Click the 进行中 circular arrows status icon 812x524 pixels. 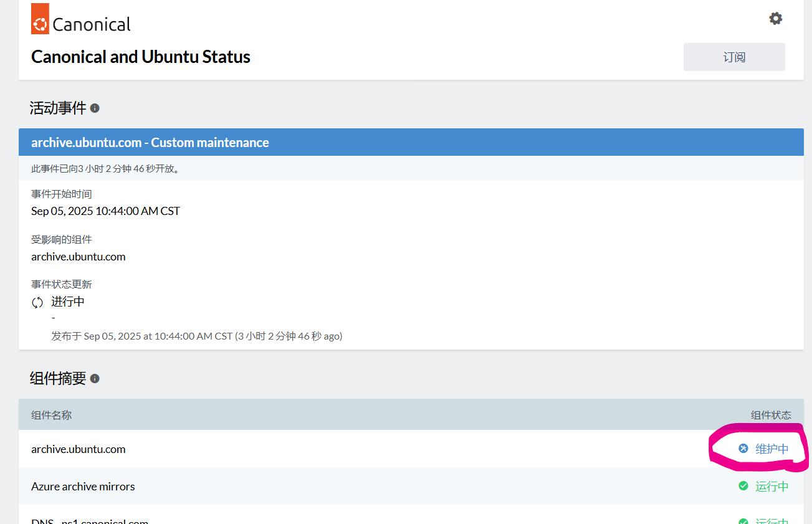tap(37, 303)
